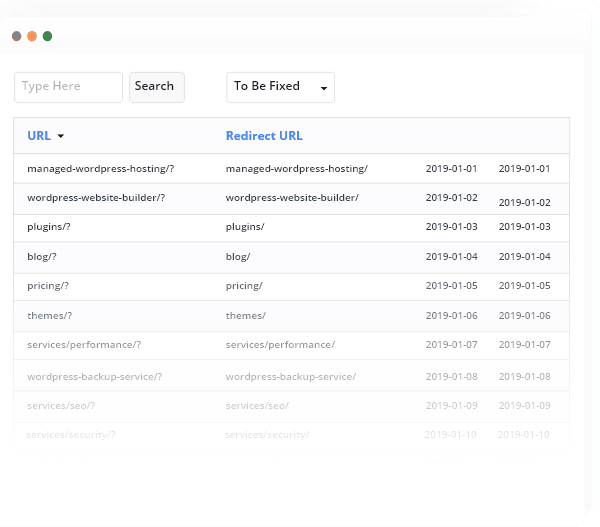Select URL cell wordpress-website-builder/?
The height and width of the screenshot is (527, 600).
coord(96,198)
